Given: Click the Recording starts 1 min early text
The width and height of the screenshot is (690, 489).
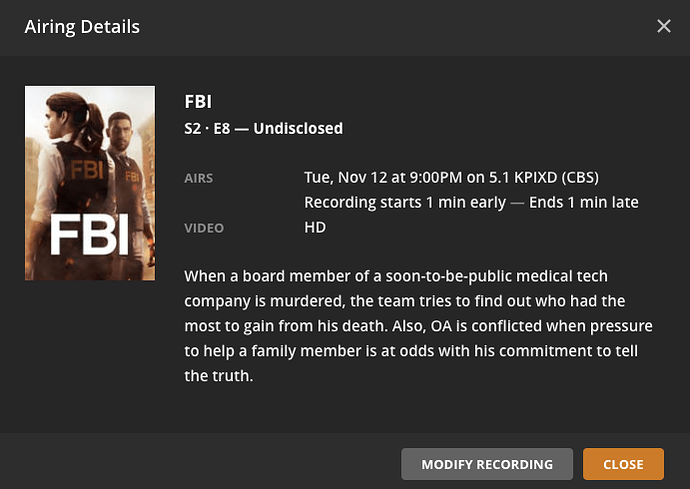Looking at the screenshot, I should (x=394, y=203).
